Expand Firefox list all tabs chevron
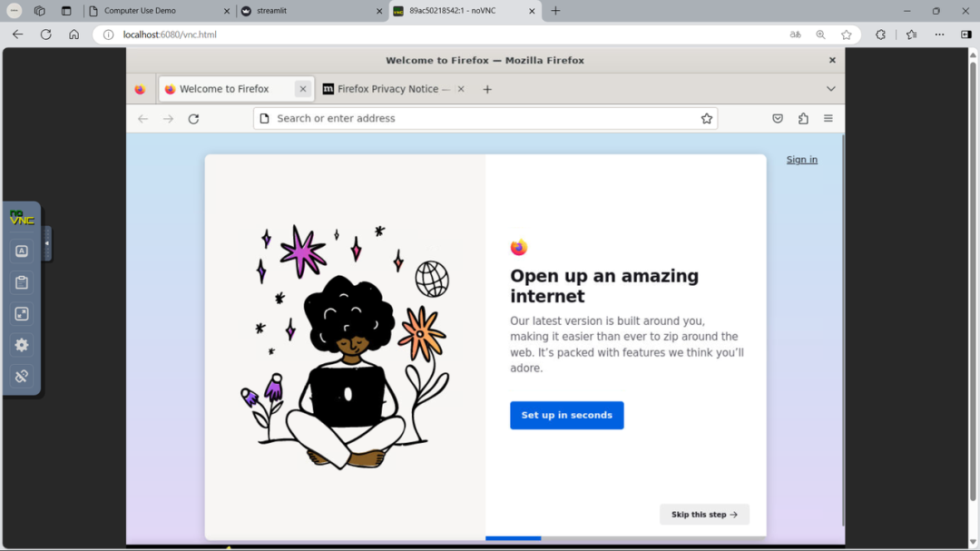Image resolution: width=980 pixels, height=551 pixels. click(830, 89)
